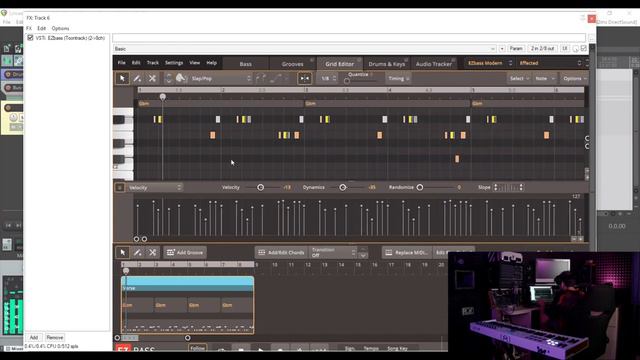Click the UI button in FX window
Viewport: 640px width, 360px height.
click(565, 49)
